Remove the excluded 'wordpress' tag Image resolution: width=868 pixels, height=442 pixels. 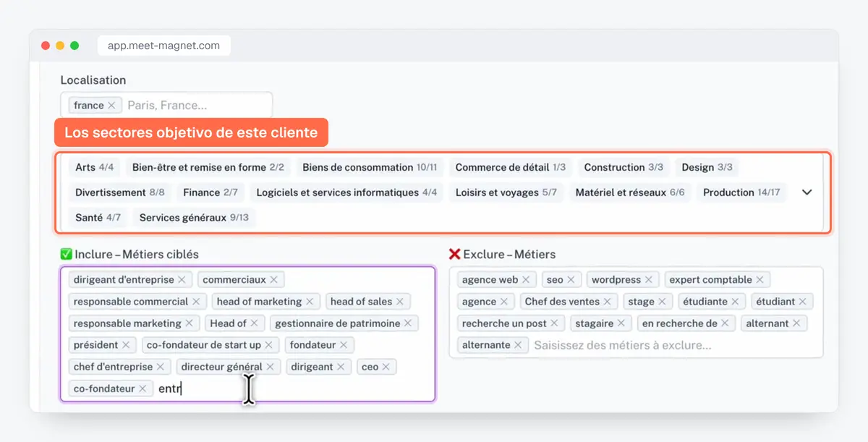click(649, 280)
